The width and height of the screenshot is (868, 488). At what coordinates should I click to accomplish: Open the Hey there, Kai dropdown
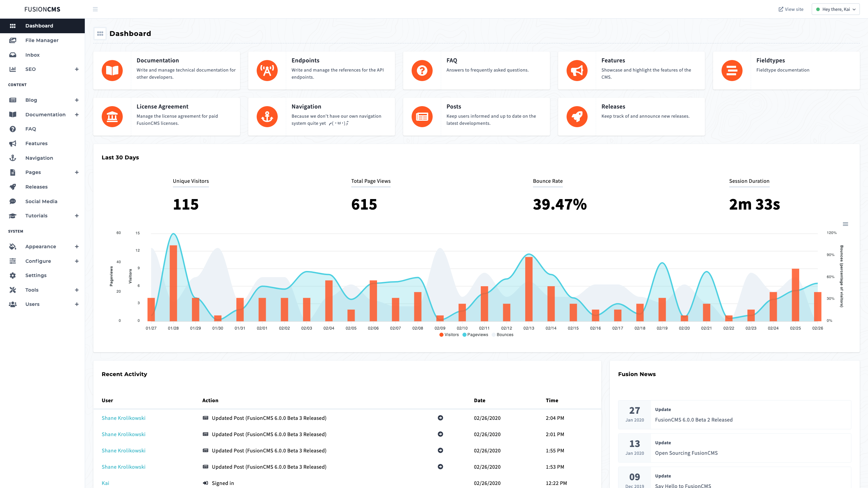click(x=835, y=9)
